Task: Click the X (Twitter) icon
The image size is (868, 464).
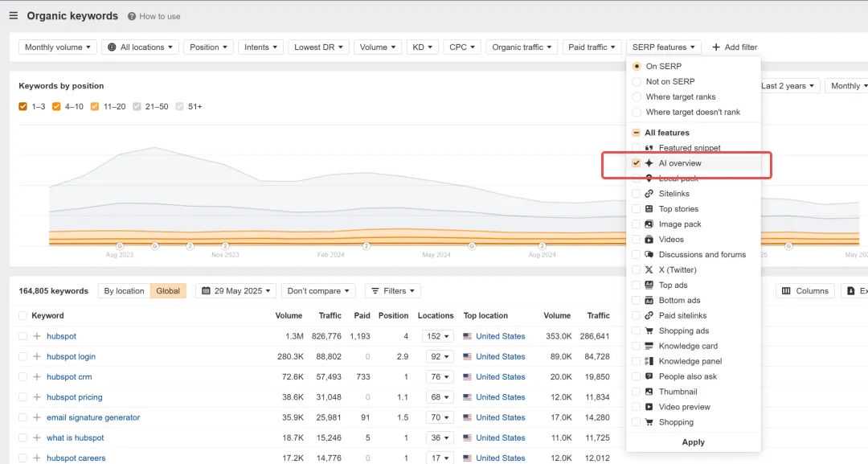Action: tap(649, 269)
